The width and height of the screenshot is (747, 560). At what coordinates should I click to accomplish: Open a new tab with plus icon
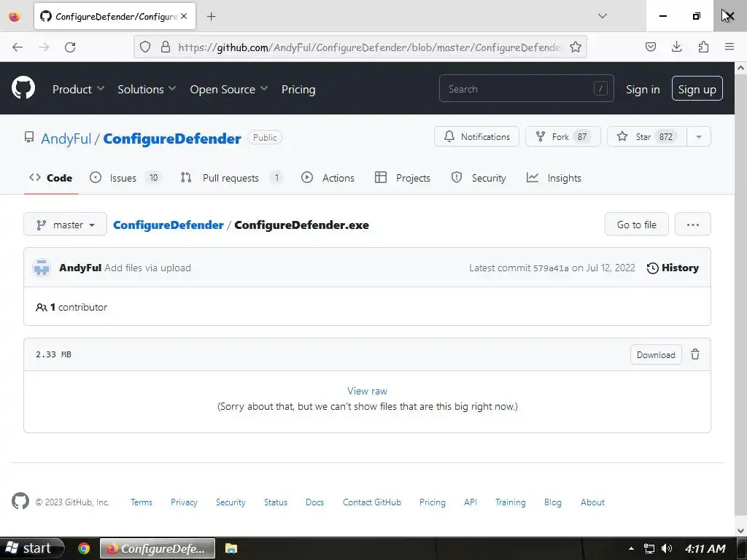[211, 17]
